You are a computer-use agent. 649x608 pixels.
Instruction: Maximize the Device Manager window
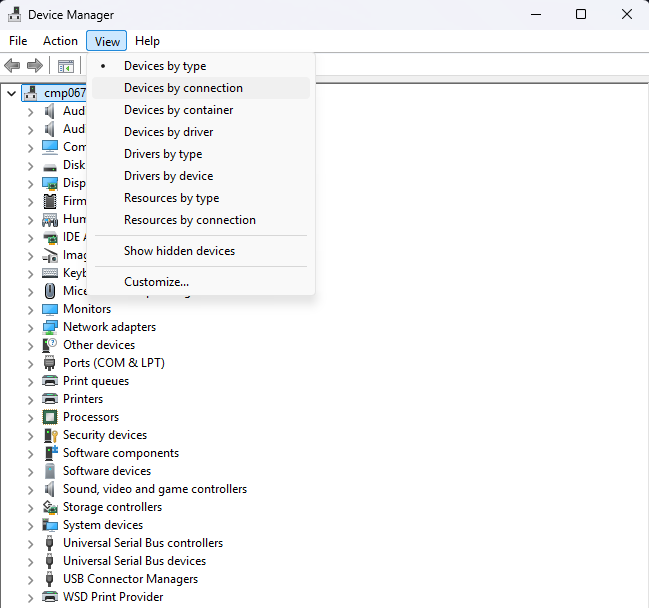581,14
